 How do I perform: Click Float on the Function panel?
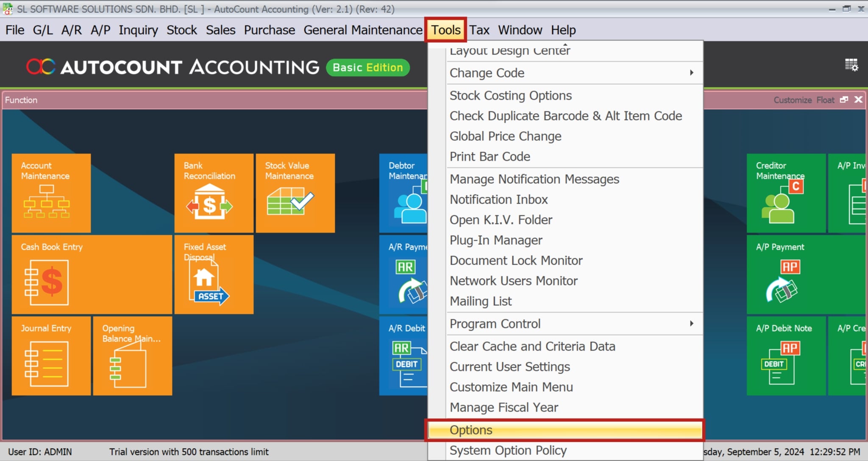(826, 100)
